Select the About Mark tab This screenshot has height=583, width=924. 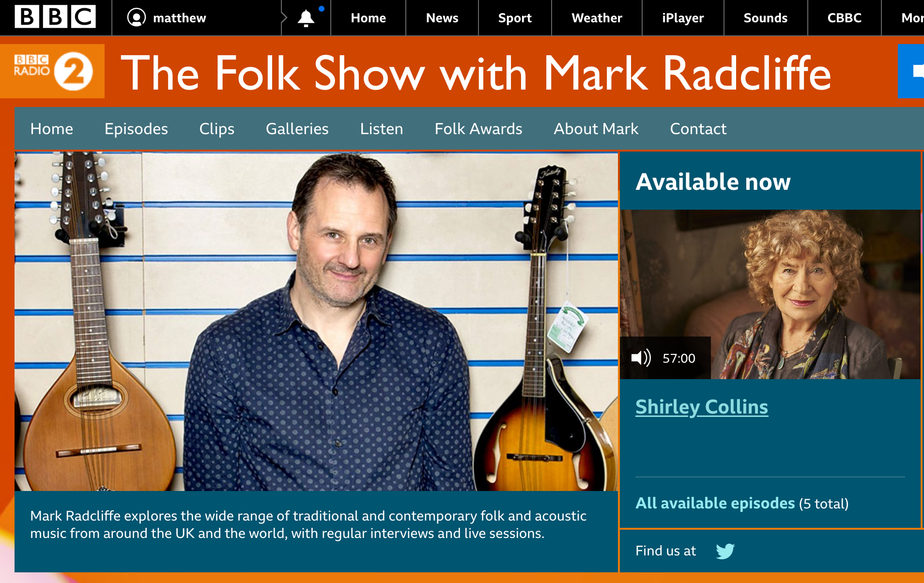click(596, 129)
